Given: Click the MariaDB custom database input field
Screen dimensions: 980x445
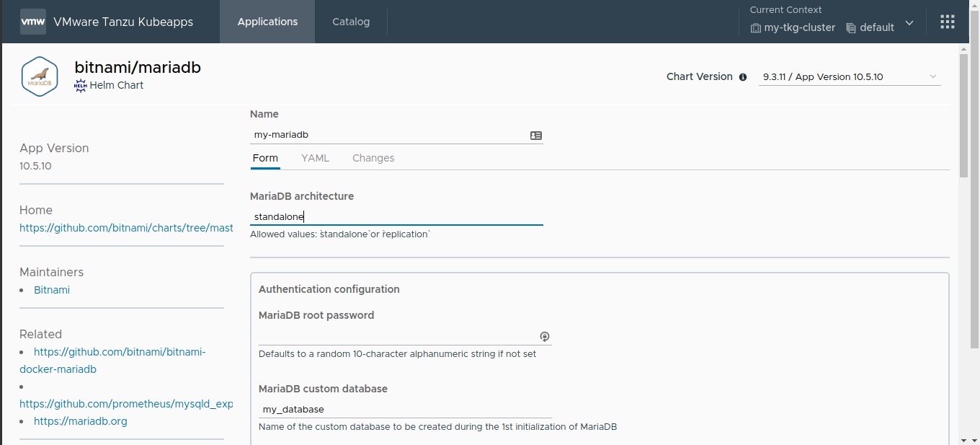Looking at the screenshot, I should tap(404, 408).
